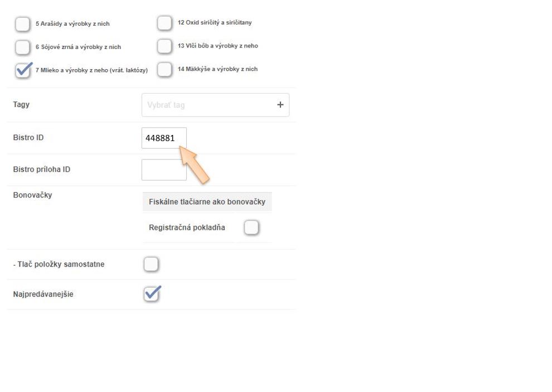
Task: Click the 14 Mäkkýše a výrobky label
Action: (x=217, y=69)
